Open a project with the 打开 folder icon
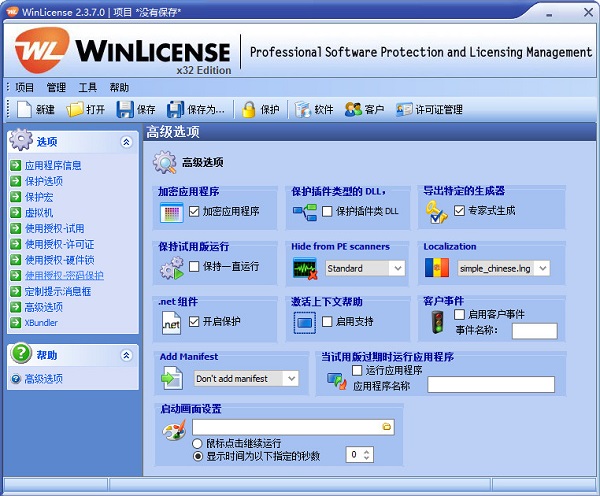 (75, 109)
